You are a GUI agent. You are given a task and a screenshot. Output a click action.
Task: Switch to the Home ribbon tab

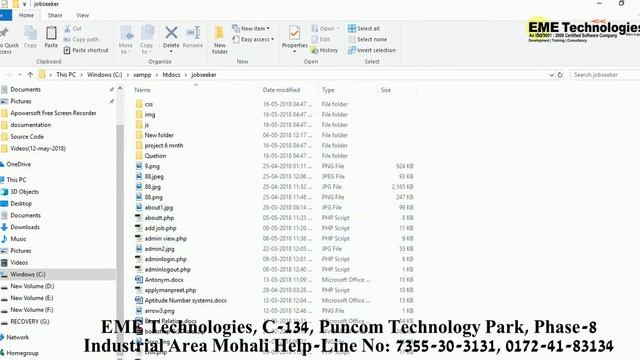pyautogui.click(x=27, y=15)
